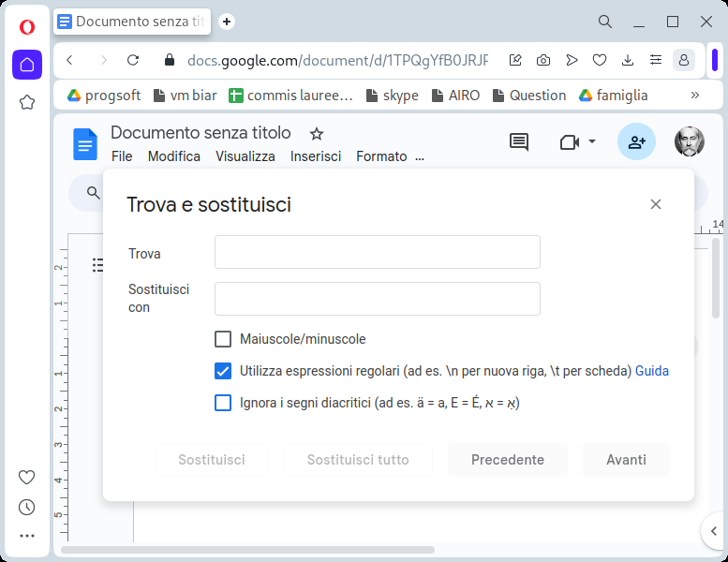The width and height of the screenshot is (728, 562).
Task: Show the side panel collapse arrow
Action: click(715, 531)
